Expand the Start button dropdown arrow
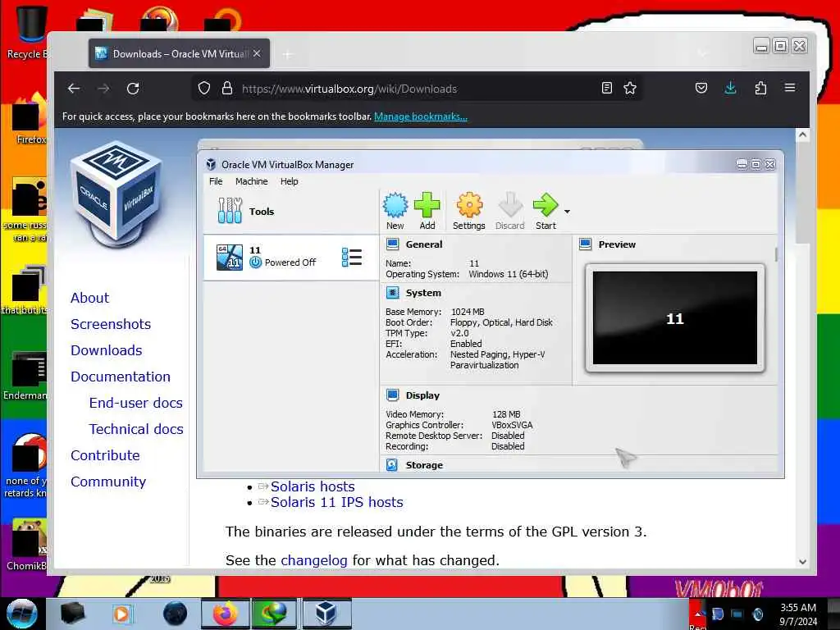This screenshot has height=630, width=840. click(x=567, y=212)
